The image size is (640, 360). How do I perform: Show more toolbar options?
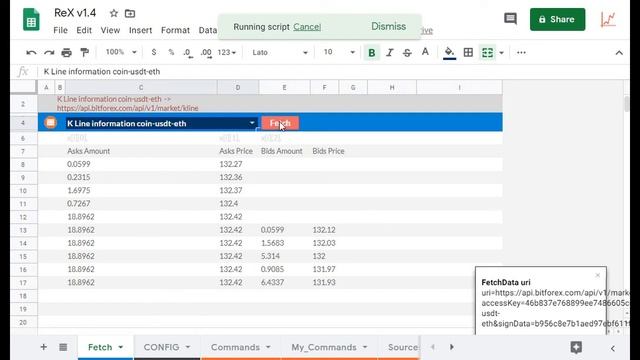521,52
